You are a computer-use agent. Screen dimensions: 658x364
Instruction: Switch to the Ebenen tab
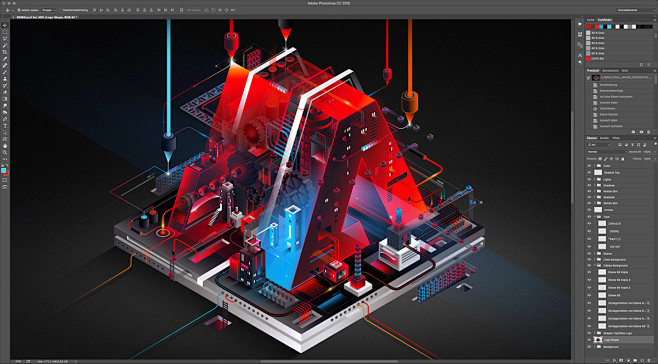pos(592,138)
